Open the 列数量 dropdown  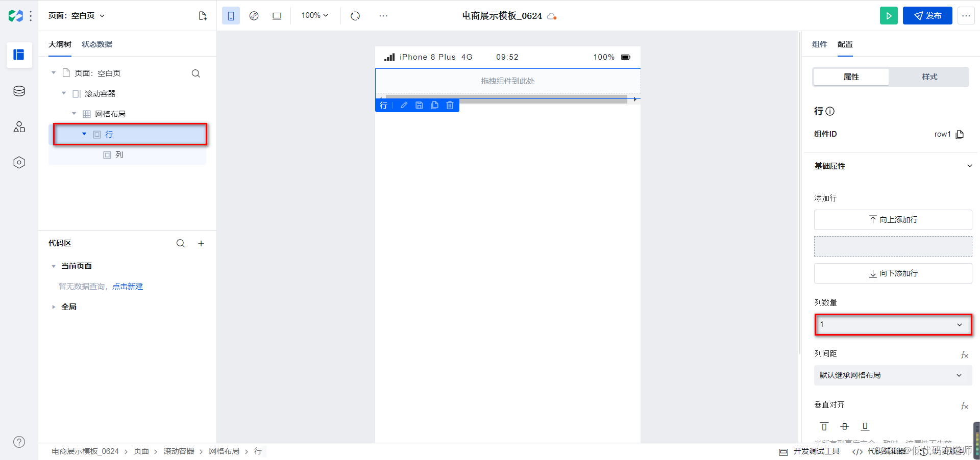pyautogui.click(x=893, y=324)
